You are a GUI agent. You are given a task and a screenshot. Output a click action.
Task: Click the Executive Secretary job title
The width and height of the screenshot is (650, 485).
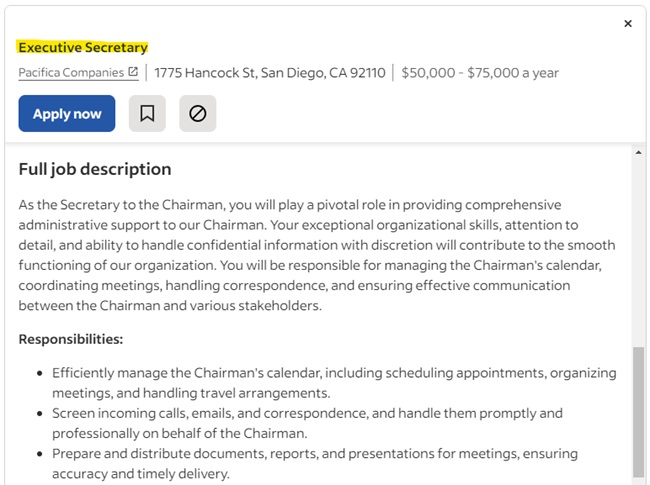pos(83,47)
